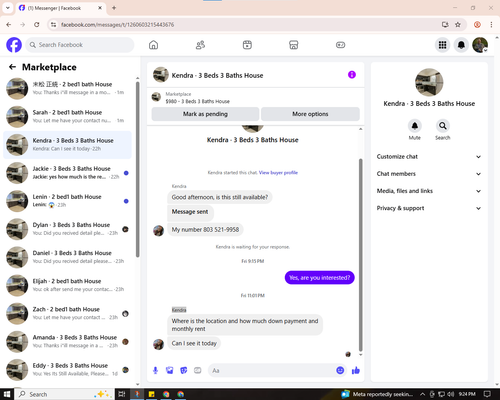The height and width of the screenshot is (400, 500).
Task: Search within the Kendra conversation
Action: point(443,126)
